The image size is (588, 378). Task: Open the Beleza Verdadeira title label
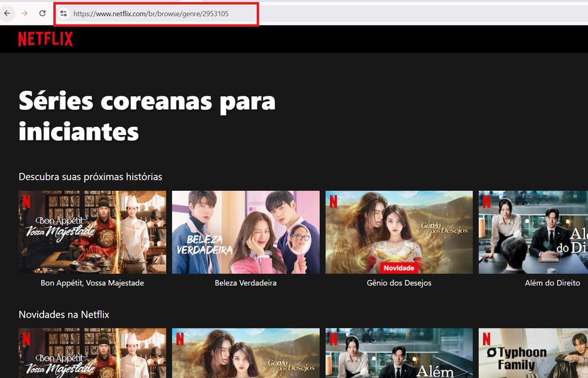tap(246, 283)
